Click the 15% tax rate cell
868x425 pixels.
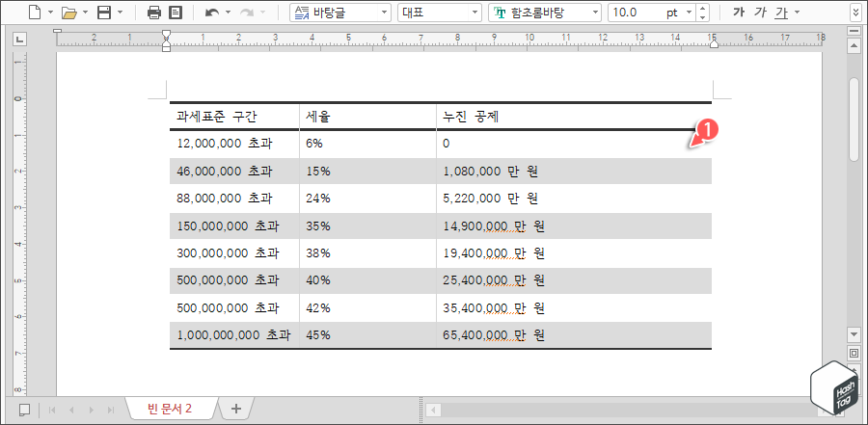(x=368, y=171)
